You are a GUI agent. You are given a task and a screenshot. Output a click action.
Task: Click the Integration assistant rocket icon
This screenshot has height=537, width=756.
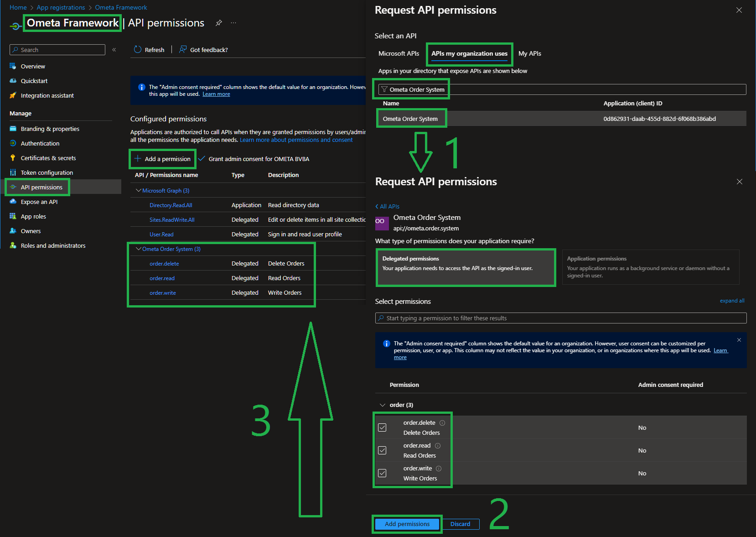(x=13, y=95)
